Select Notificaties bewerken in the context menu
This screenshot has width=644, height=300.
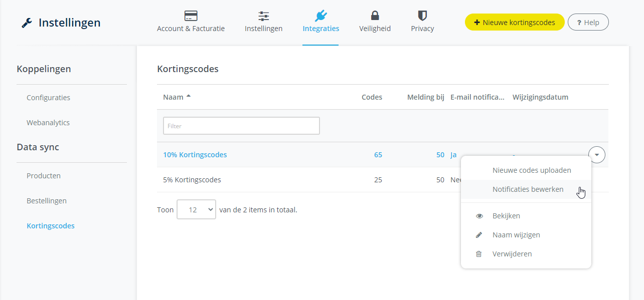(528, 189)
